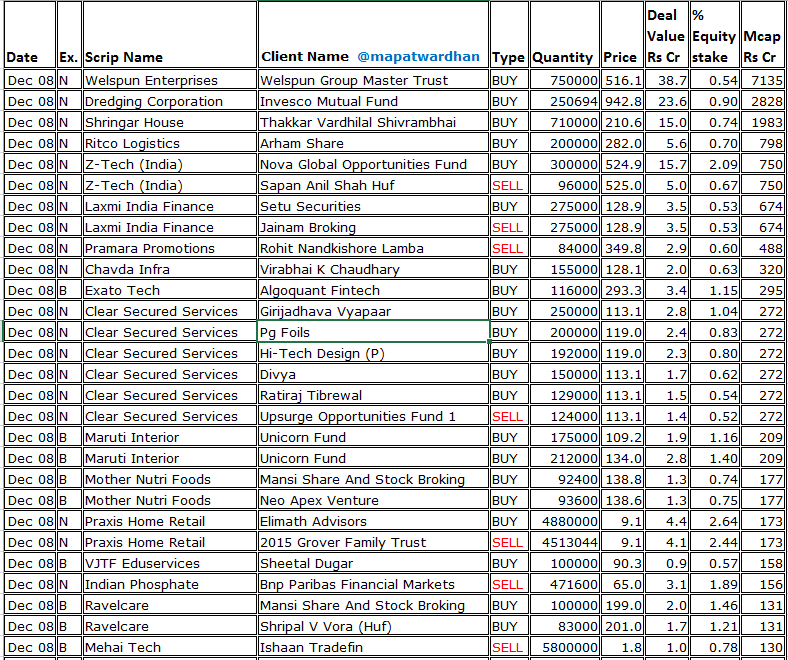The image size is (788, 660).
Task: Select the 'Pramara Promotions' cell
Action: tap(170, 249)
